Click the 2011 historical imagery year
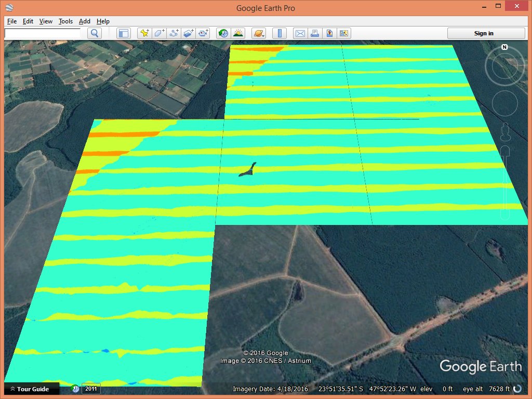 91,389
